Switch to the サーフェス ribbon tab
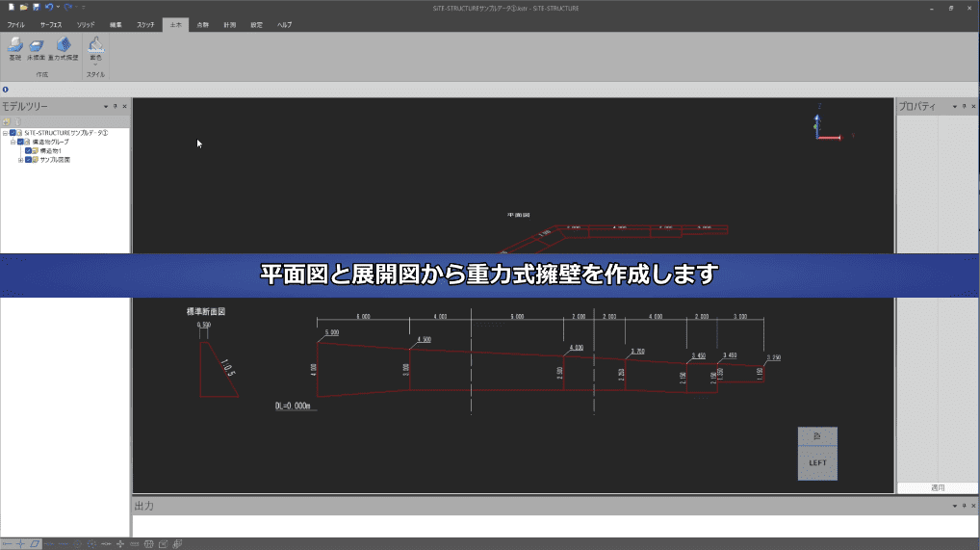The image size is (980, 550). click(x=51, y=25)
